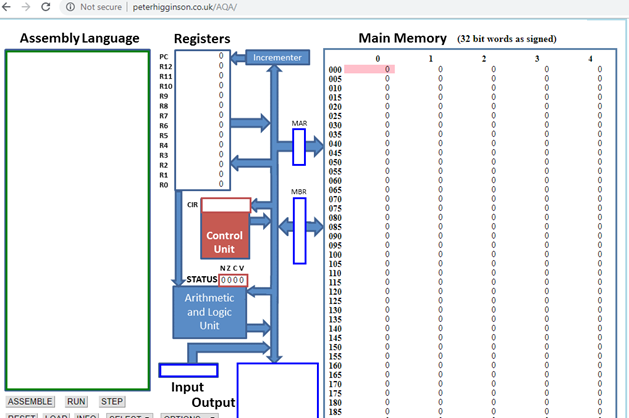Image resolution: width=629 pixels, height=418 pixels.
Task: Click the Input box
Action: [x=188, y=370]
